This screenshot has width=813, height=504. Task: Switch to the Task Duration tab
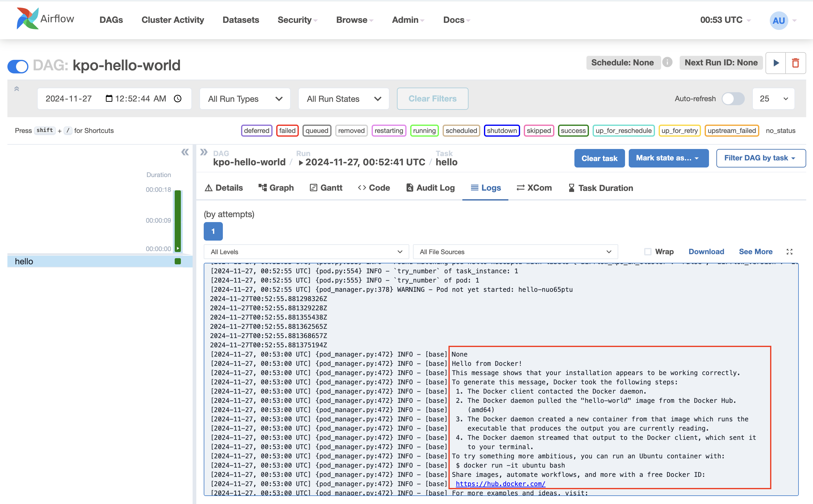[x=600, y=188]
